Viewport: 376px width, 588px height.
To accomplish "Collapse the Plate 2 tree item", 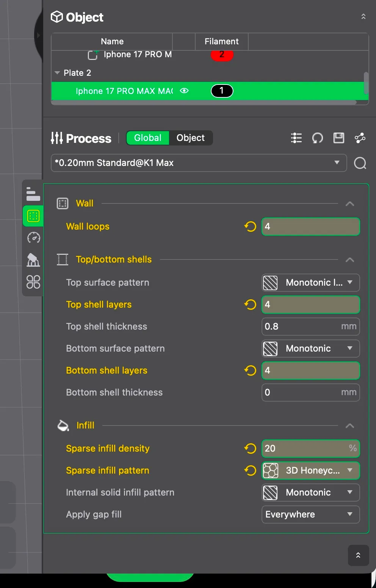I will pos(57,73).
